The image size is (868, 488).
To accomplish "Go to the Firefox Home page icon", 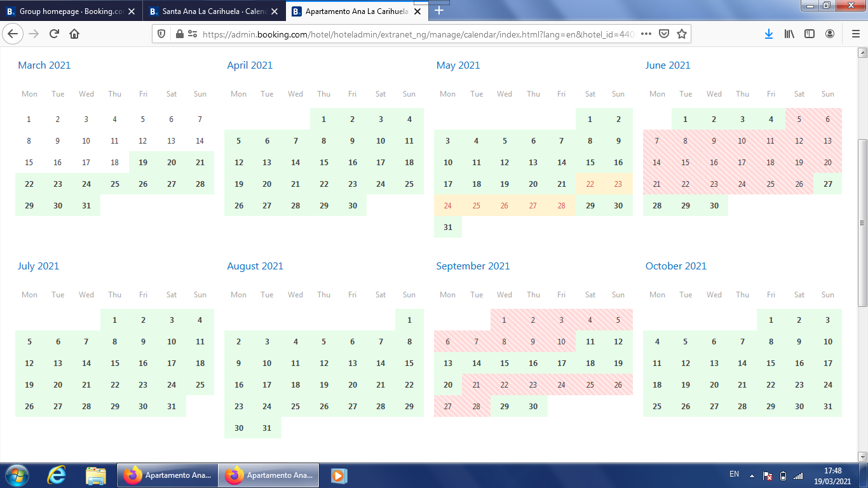I will click(74, 34).
